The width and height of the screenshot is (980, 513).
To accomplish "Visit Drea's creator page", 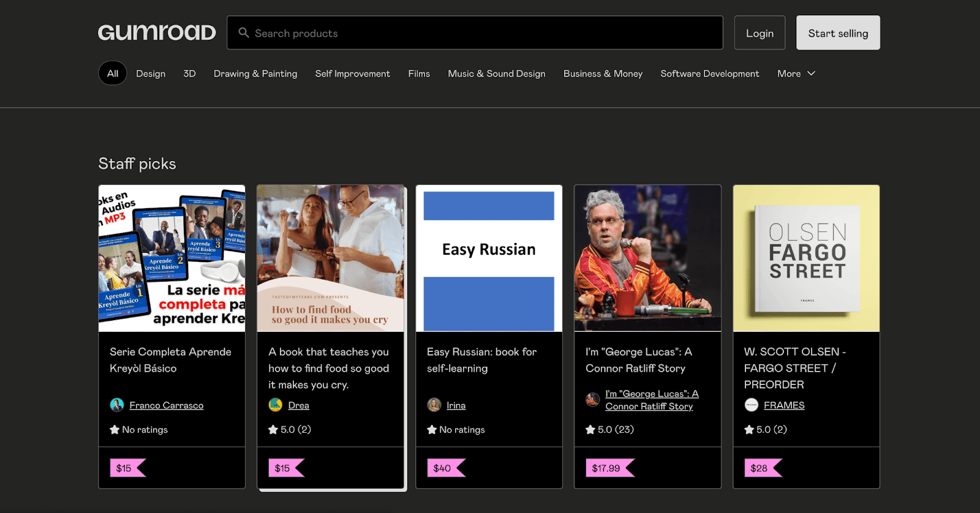I will click(299, 405).
